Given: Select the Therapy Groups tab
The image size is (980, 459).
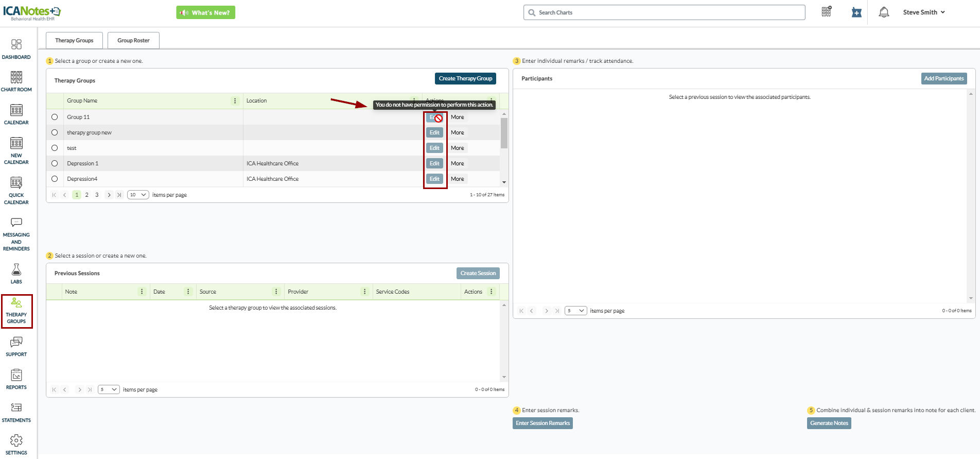Looking at the screenshot, I should pos(74,41).
